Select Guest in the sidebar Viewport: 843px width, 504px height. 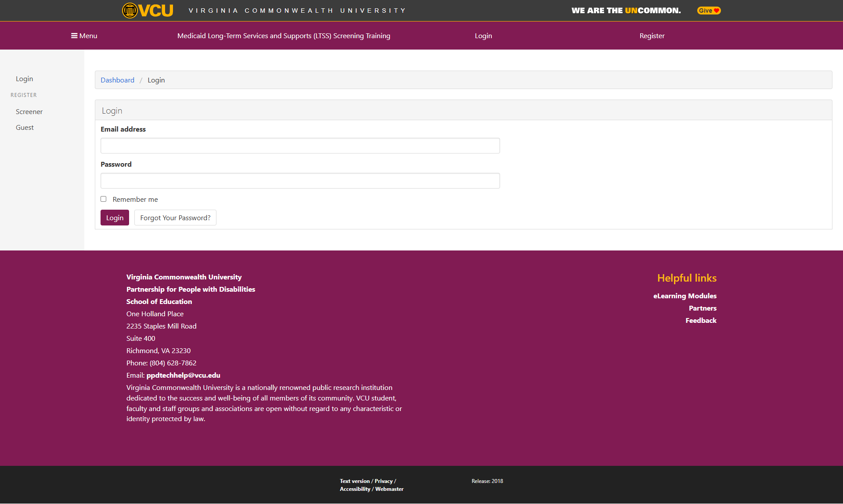pyautogui.click(x=25, y=127)
